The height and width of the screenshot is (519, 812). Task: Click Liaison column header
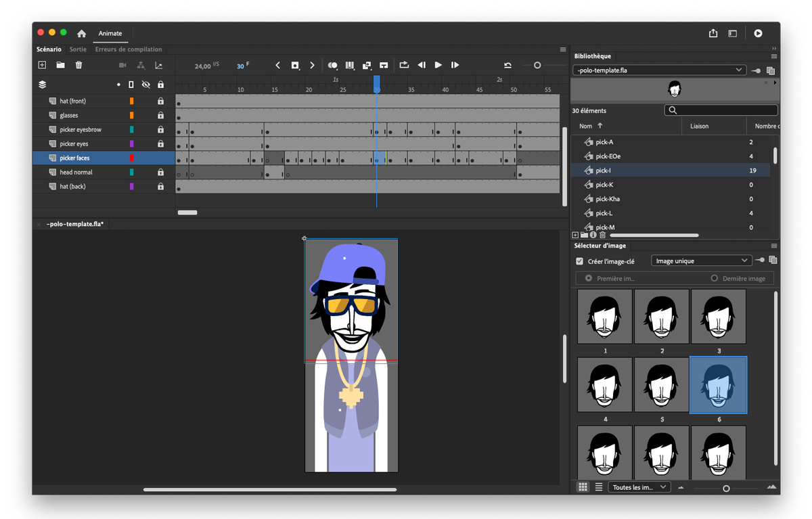click(x=700, y=126)
